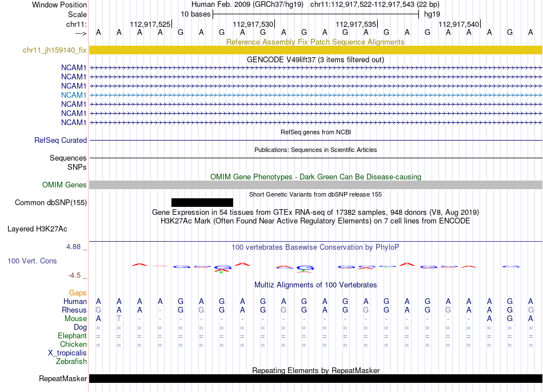Click the 112,917,535 position marker
Viewport: 543px width, 392px height.
[356, 24]
